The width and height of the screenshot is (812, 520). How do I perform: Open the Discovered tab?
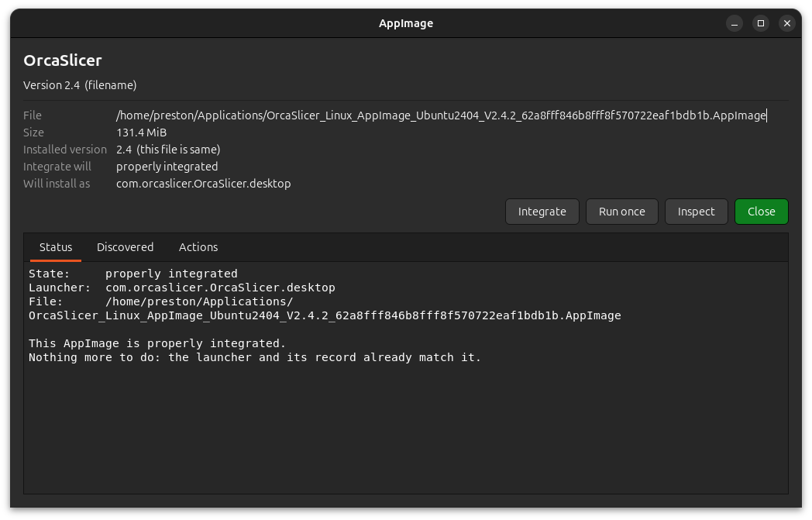pos(125,247)
